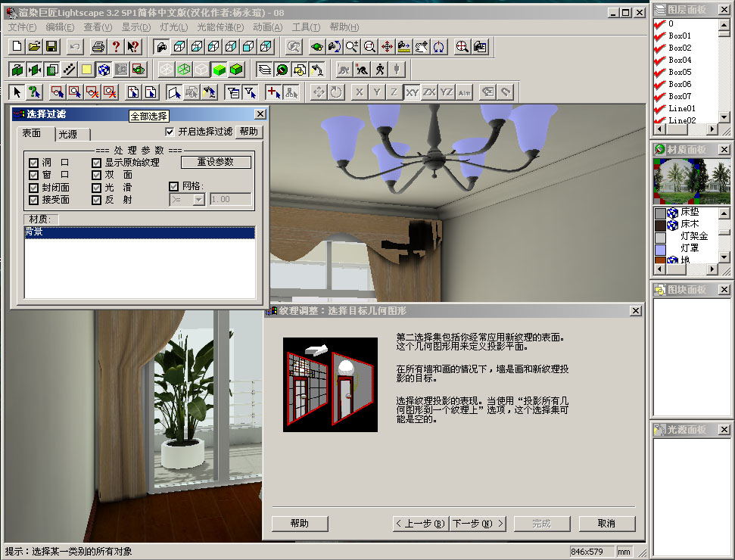
Task: Open the luminaires lamp toolbar icon
Action: click(317, 70)
